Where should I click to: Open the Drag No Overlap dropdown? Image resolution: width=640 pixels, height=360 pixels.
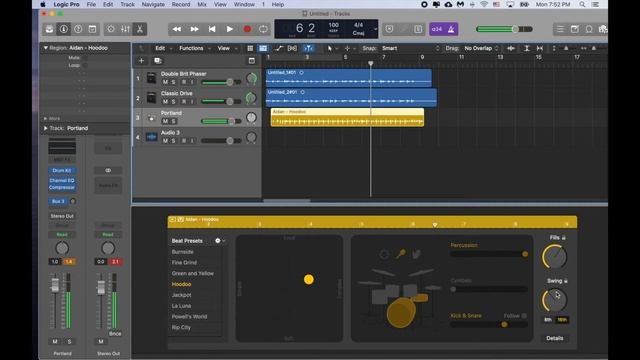point(481,48)
